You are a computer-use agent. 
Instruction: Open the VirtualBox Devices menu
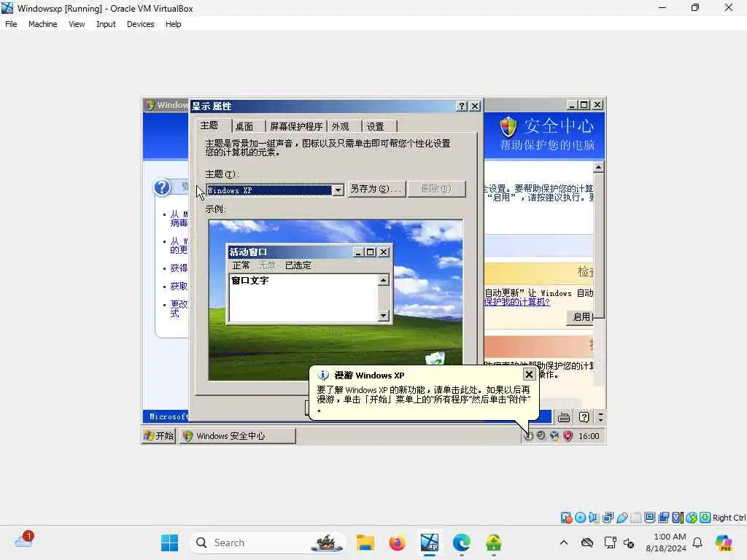tap(141, 24)
